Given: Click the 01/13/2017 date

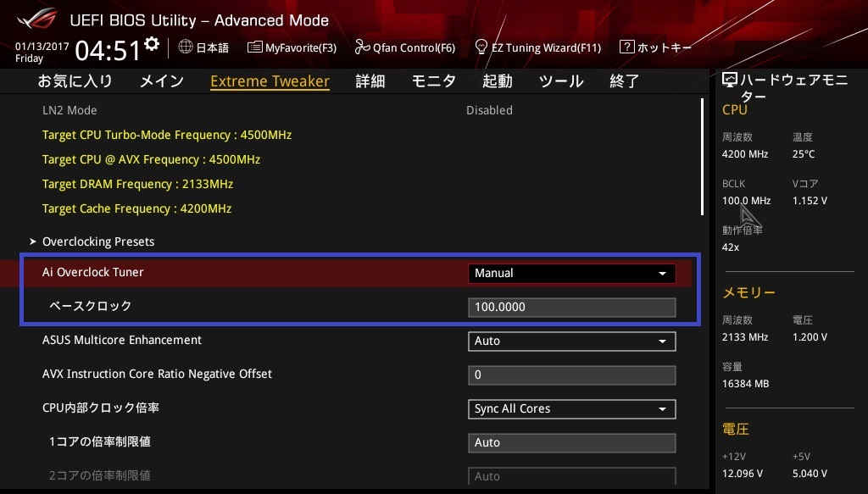Looking at the screenshot, I should pyautogui.click(x=42, y=47).
